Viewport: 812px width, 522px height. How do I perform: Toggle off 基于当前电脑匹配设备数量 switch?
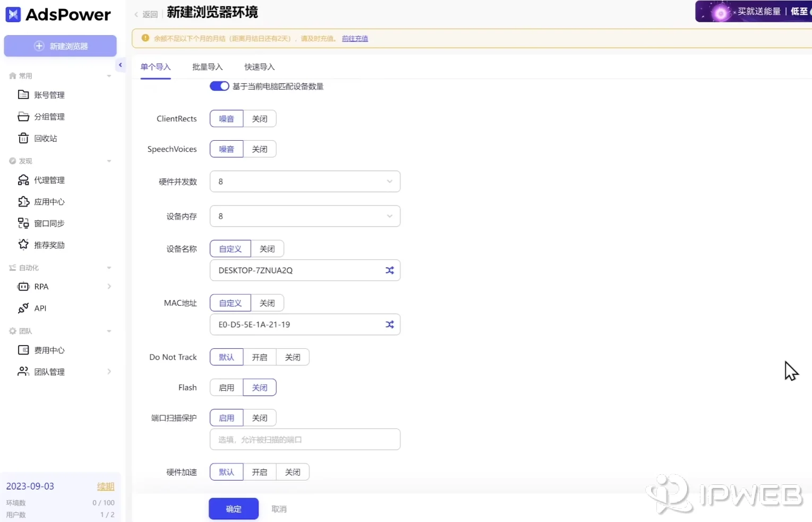click(219, 86)
